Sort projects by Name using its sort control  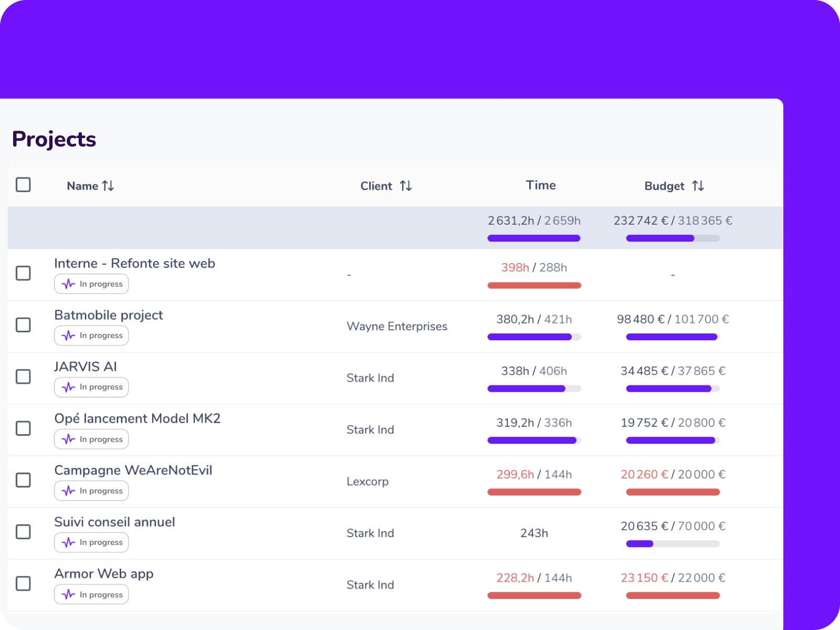(x=109, y=185)
